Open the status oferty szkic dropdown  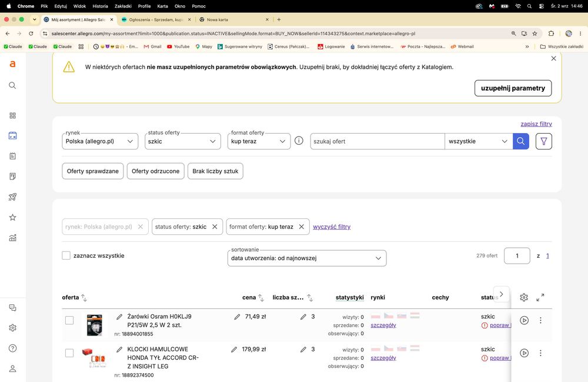click(183, 141)
